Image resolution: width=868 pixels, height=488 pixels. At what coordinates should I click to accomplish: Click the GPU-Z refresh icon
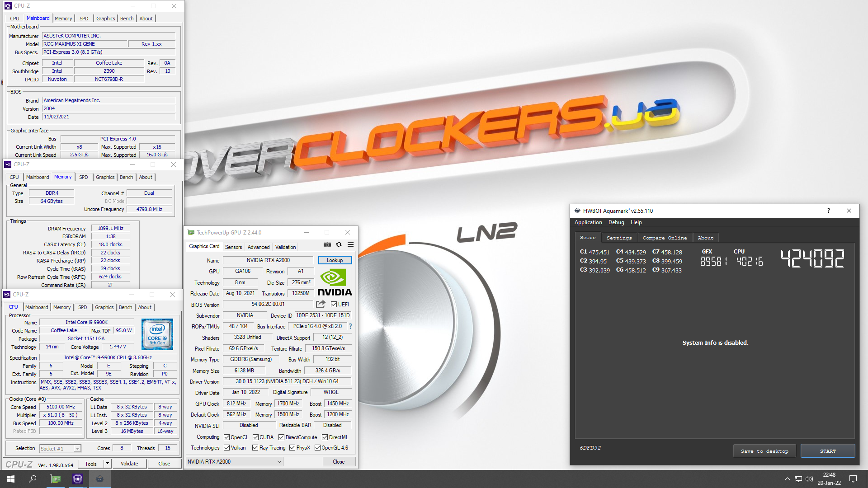339,244
